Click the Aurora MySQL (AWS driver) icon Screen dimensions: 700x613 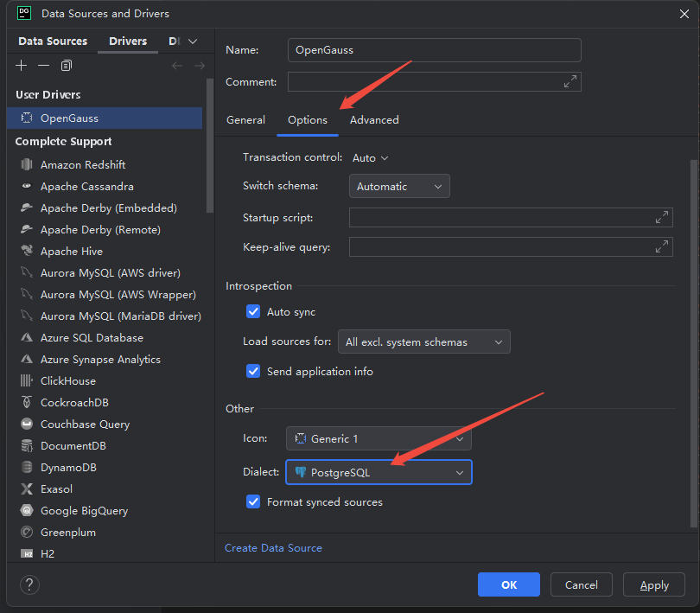pyautogui.click(x=27, y=272)
